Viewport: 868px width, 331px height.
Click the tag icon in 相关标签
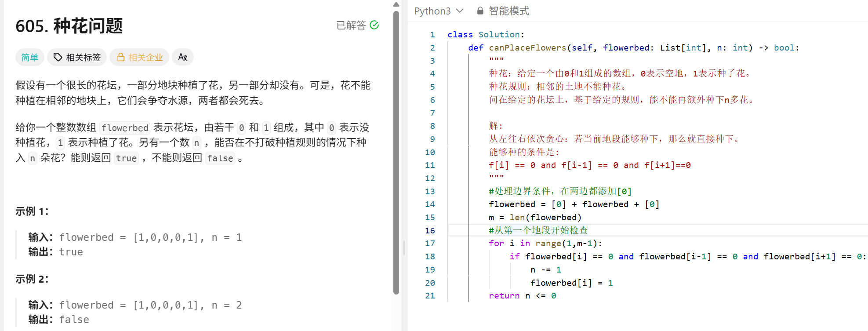pyautogui.click(x=58, y=57)
